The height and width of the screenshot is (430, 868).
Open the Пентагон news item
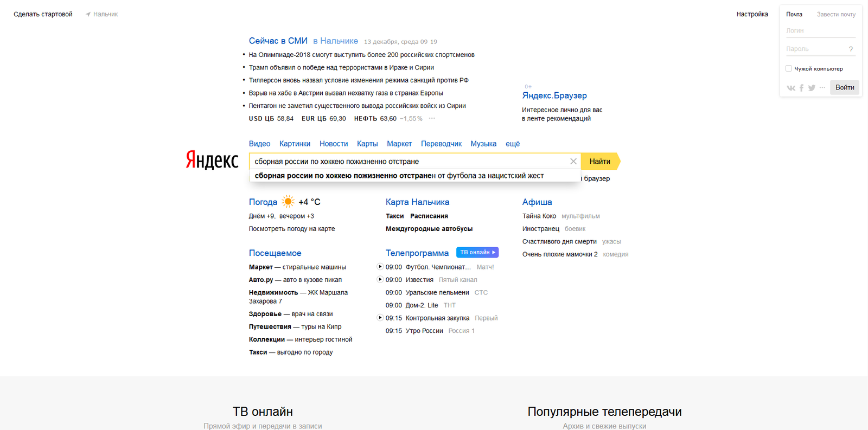pos(357,106)
